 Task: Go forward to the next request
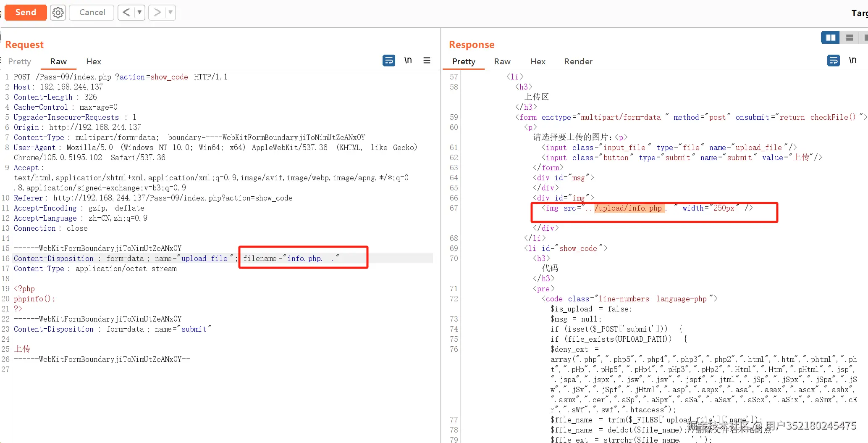157,13
